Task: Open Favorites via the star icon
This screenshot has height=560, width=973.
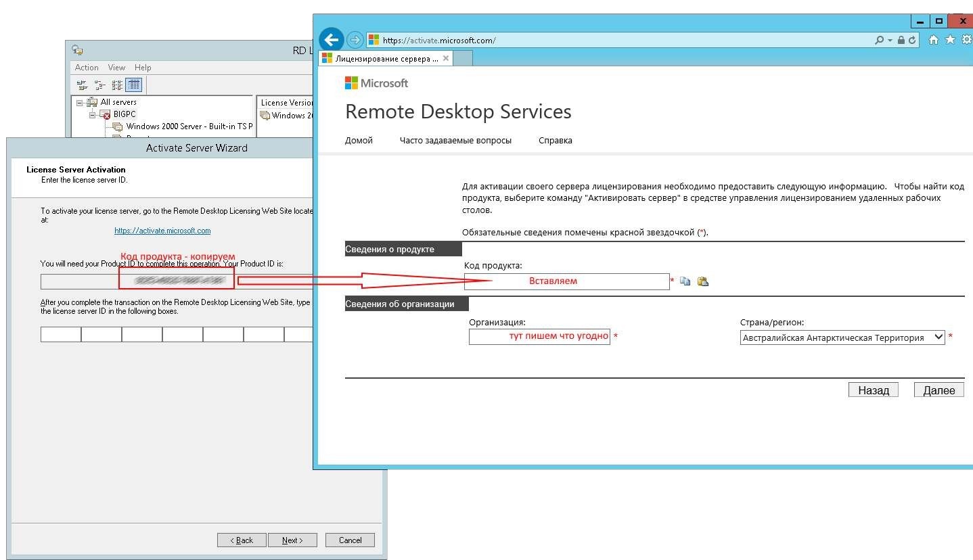Action: point(950,40)
